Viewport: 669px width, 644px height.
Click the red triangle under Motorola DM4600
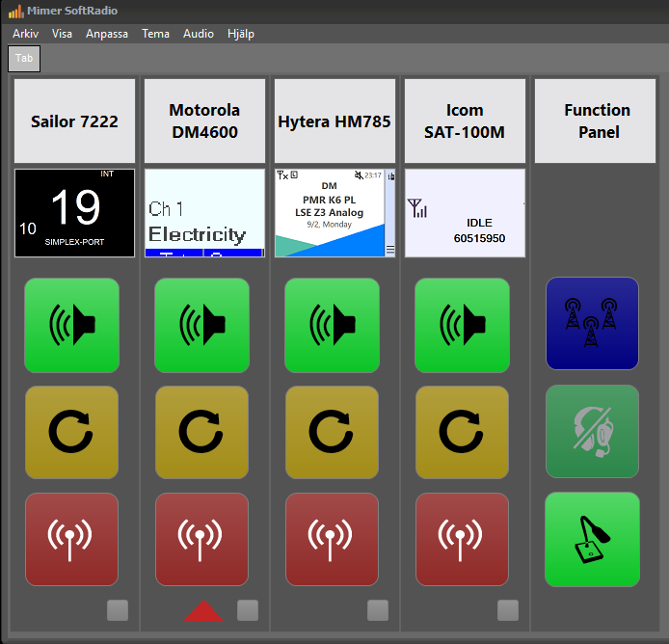(x=204, y=611)
